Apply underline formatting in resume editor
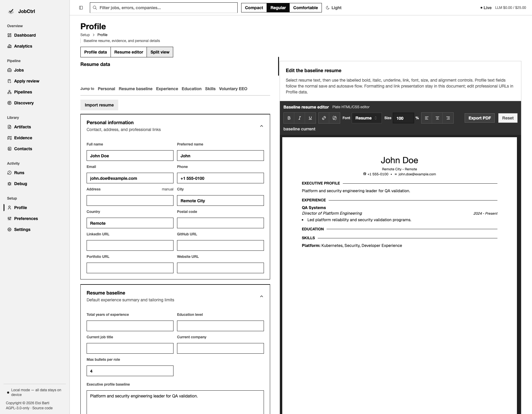 [x=310, y=118]
